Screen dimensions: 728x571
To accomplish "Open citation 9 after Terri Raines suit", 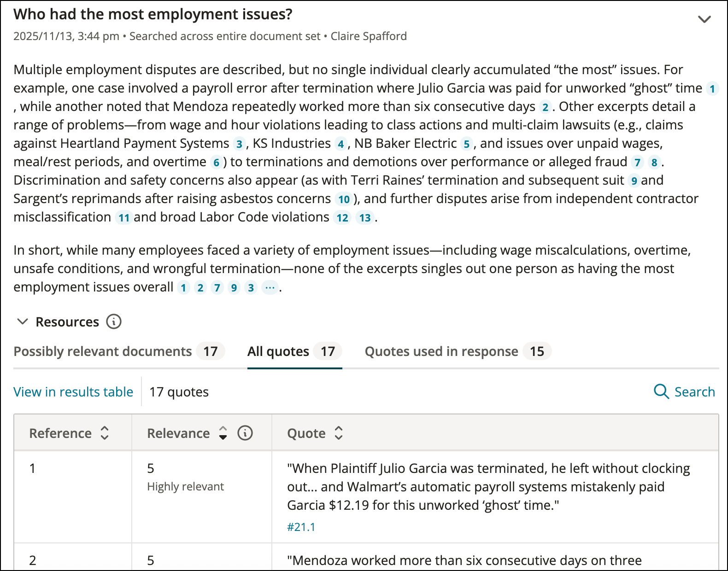I will [x=634, y=181].
